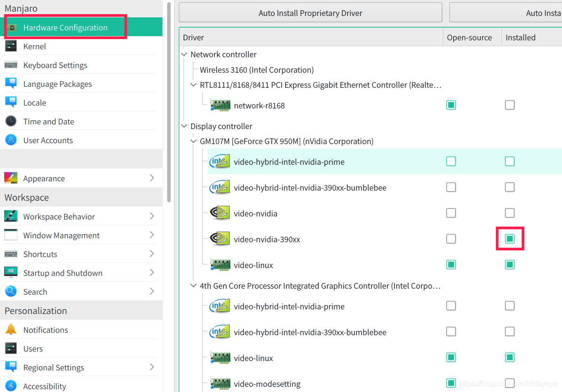Click the Locale speech-bubble icon
Viewport: 562px width, 392px height.
11,102
